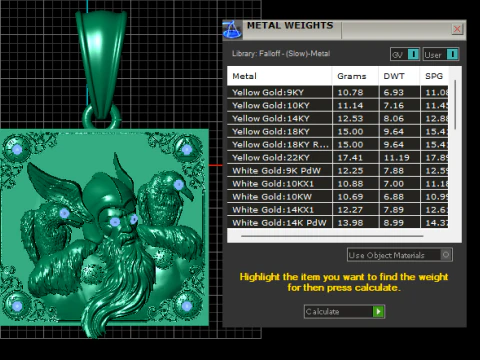Select the White Gold:14K PdW row

coord(338,222)
